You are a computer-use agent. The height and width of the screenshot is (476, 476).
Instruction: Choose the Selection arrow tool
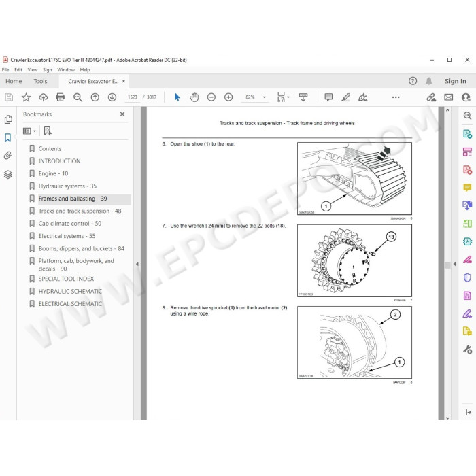tap(177, 97)
